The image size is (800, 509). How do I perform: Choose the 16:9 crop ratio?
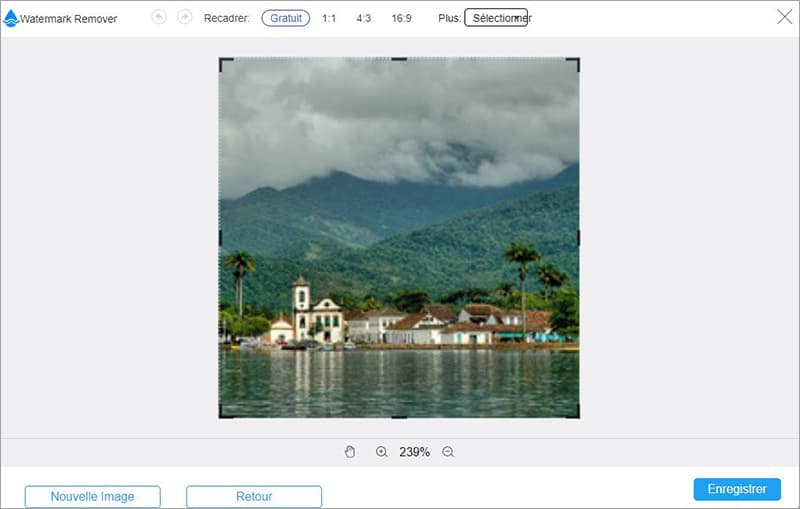tap(403, 18)
